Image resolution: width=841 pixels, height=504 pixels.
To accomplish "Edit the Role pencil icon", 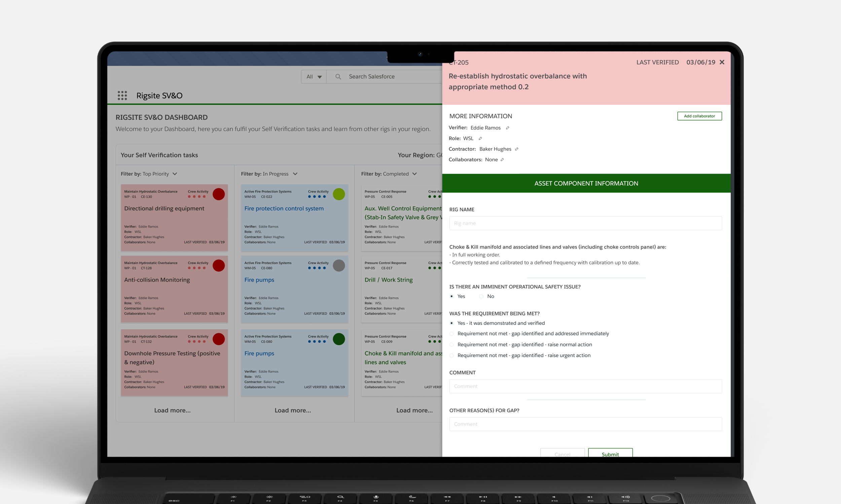I will (x=480, y=138).
